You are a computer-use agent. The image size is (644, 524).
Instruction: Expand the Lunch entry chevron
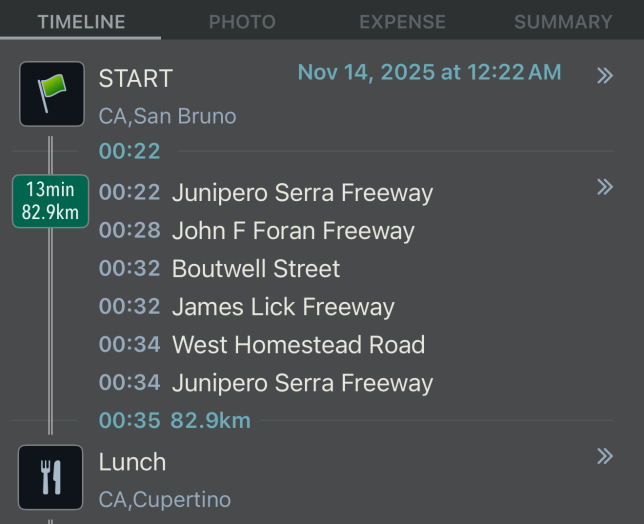pos(604,457)
